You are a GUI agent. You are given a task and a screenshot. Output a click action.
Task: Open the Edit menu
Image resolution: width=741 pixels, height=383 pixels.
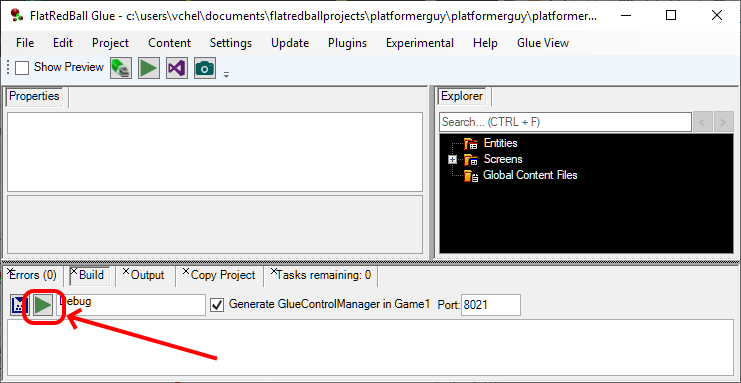tap(63, 43)
